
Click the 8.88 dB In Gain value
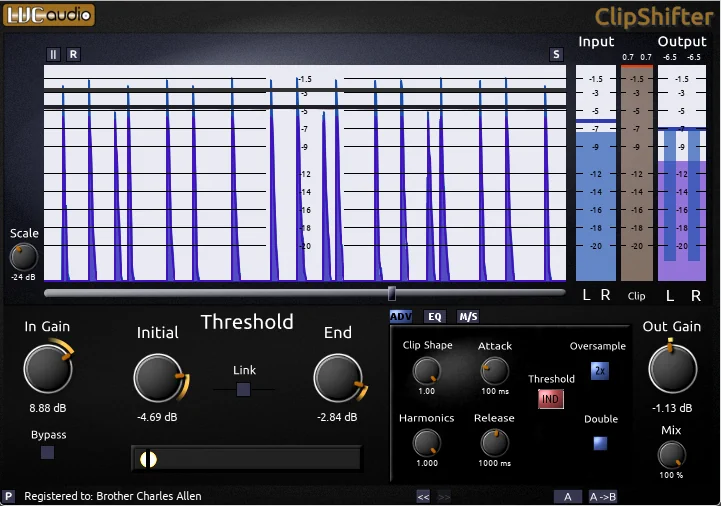pyautogui.click(x=48, y=408)
